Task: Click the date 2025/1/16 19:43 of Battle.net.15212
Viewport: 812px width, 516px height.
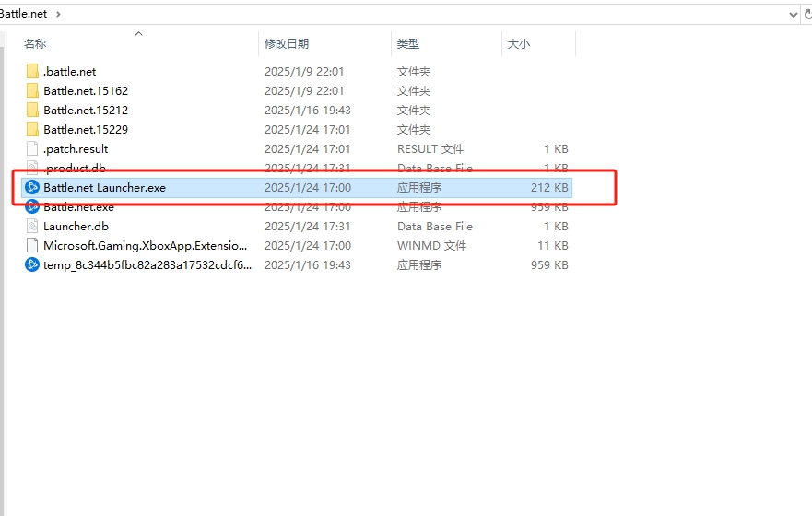Action: pyautogui.click(x=308, y=111)
